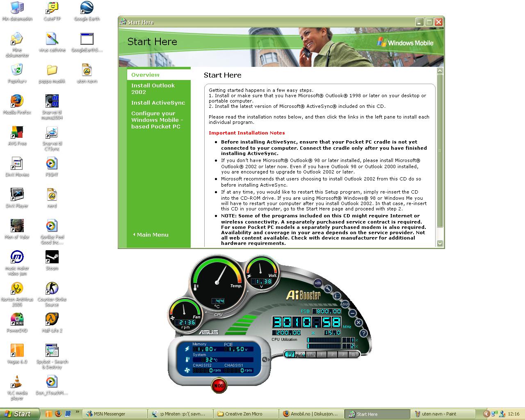This screenshot has height=420, width=525.
Task: Open AiBooster wrench settings button
Action: [328, 289]
